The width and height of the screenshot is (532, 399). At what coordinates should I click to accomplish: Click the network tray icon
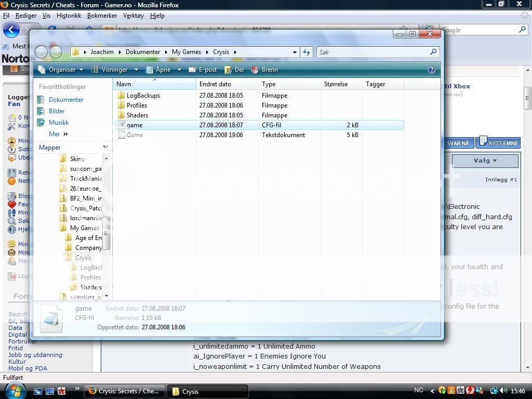[x=494, y=391]
